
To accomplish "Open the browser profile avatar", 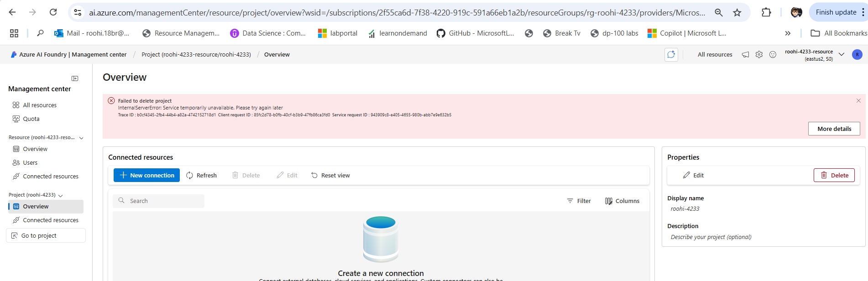I will click(x=796, y=12).
